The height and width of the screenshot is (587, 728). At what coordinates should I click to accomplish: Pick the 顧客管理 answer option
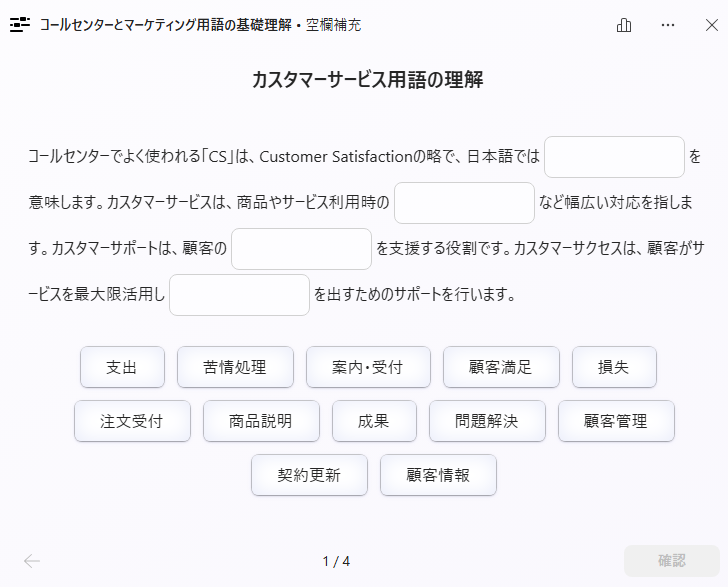click(616, 421)
